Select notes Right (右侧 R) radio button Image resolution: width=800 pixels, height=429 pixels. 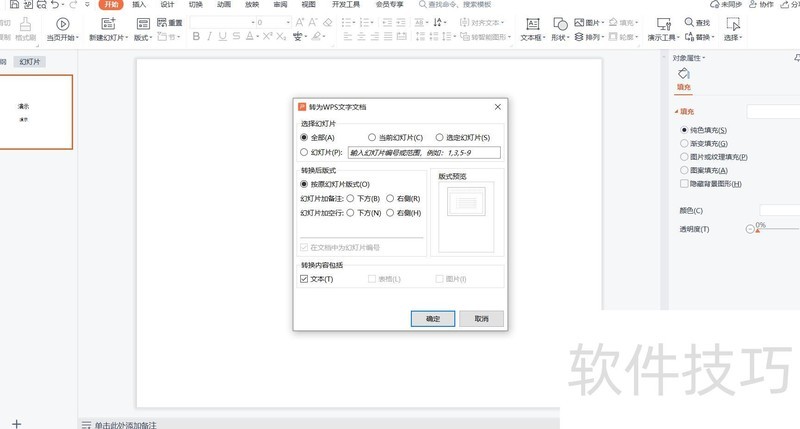click(390, 198)
